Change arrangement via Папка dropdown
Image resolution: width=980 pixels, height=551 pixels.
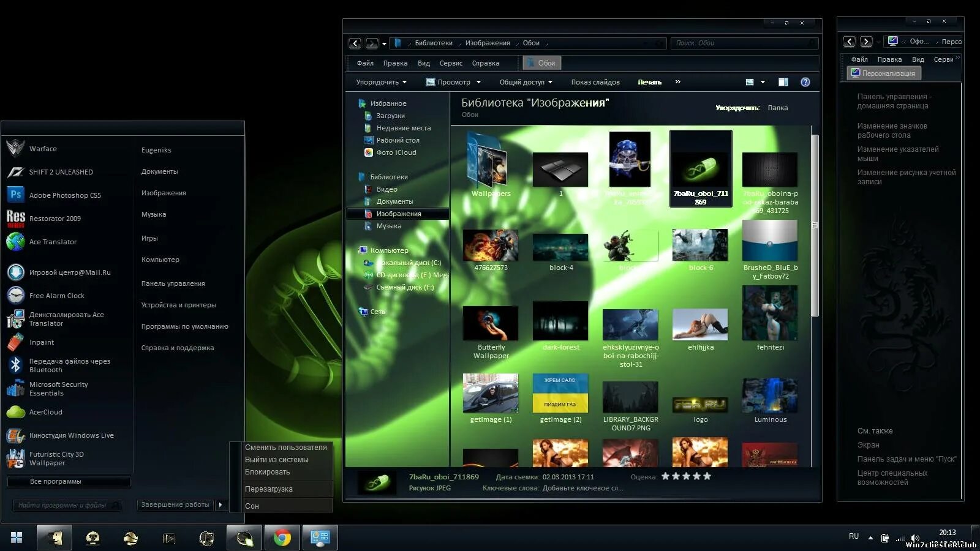[778, 108]
